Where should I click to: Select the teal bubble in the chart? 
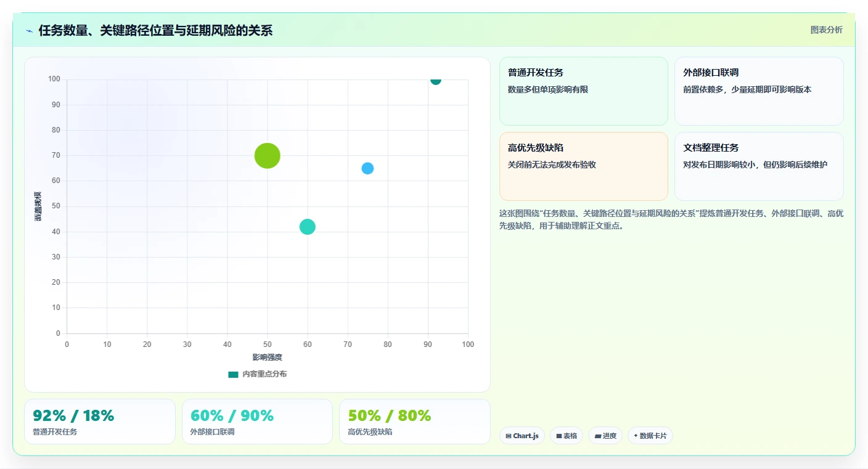coord(307,227)
